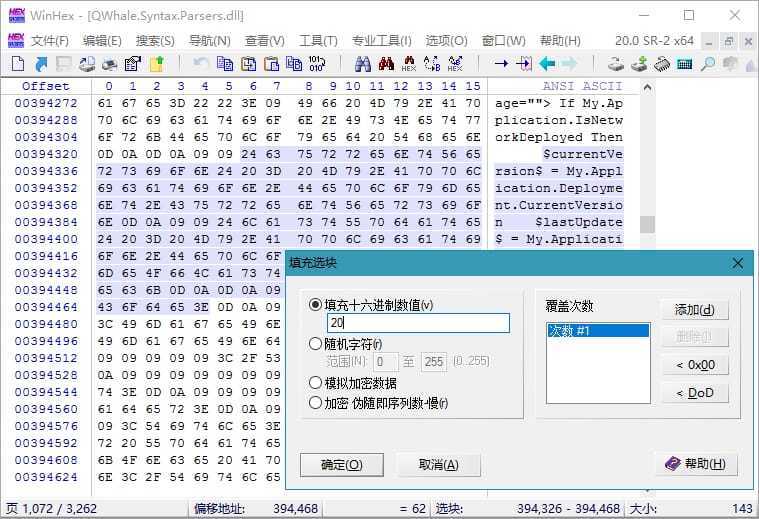Click the Write clipboard toolbar icon
The image size is (759, 519).
(248, 63)
